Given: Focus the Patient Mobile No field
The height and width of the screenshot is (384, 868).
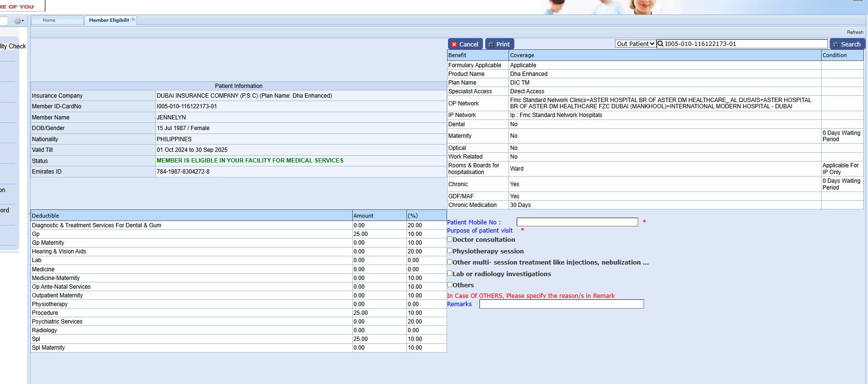Looking at the screenshot, I should click(577, 222).
